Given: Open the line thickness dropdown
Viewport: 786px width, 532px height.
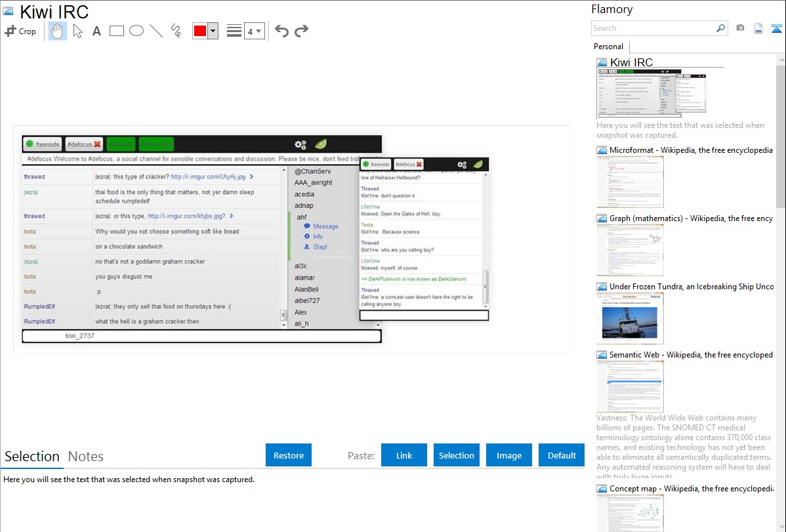Looking at the screenshot, I should coord(254,31).
